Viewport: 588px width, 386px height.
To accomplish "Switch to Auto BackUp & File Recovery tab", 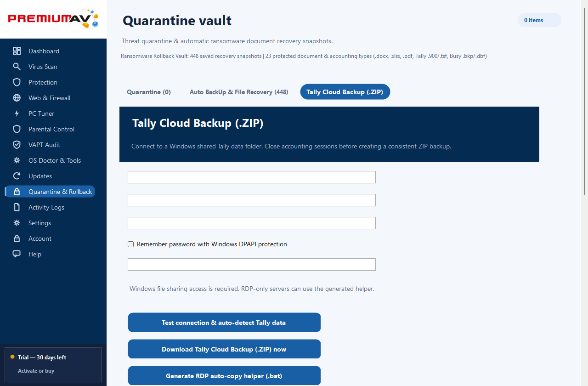I will [x=239, y=92].
